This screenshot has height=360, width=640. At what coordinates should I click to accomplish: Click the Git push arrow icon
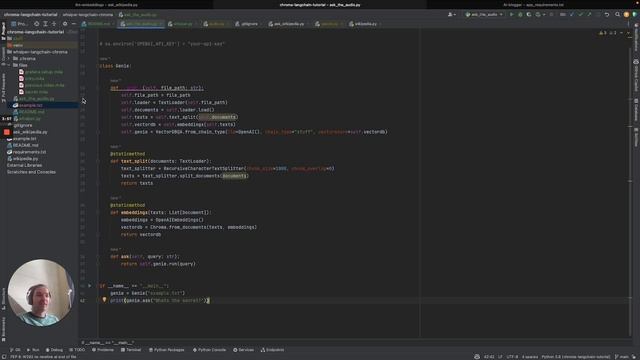click(589, 14)
